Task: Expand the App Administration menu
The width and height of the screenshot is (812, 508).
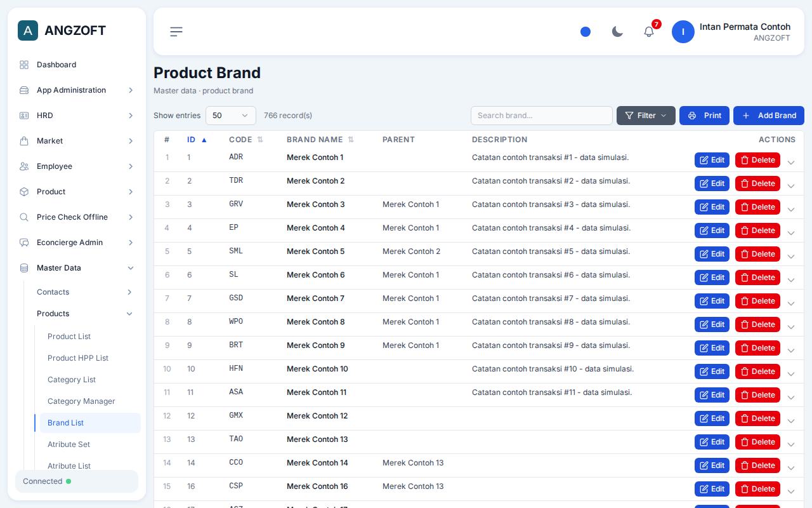Action: (x=77, y=90)
